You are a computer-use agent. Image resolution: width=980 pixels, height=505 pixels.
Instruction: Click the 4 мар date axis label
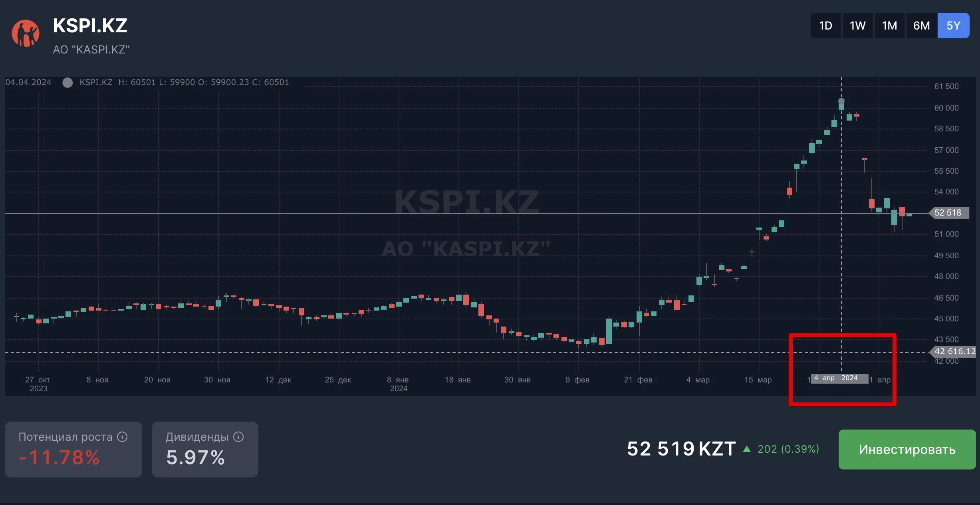[698, 380]
